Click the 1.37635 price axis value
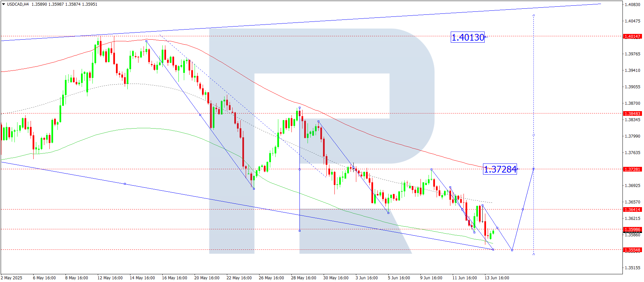644x282 pixels. click(632, 152)
